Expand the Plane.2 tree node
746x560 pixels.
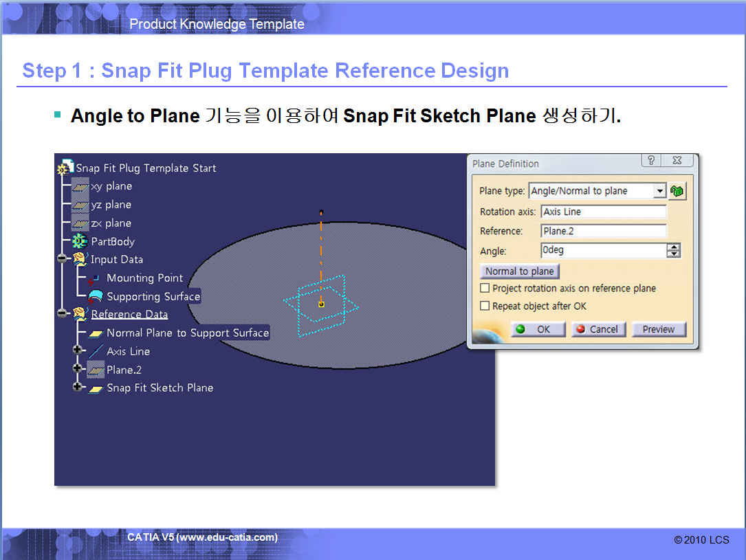(78, 370)
